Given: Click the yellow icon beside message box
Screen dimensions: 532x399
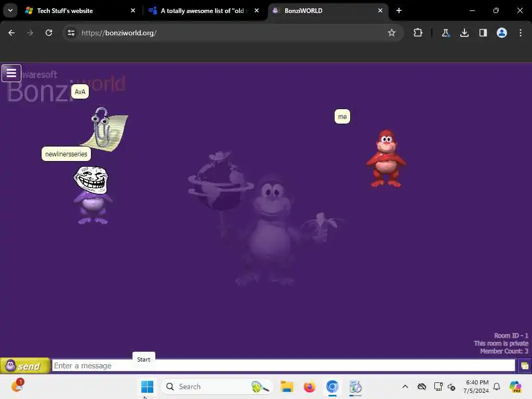Looking at the screenshot, I should (524, 366).
